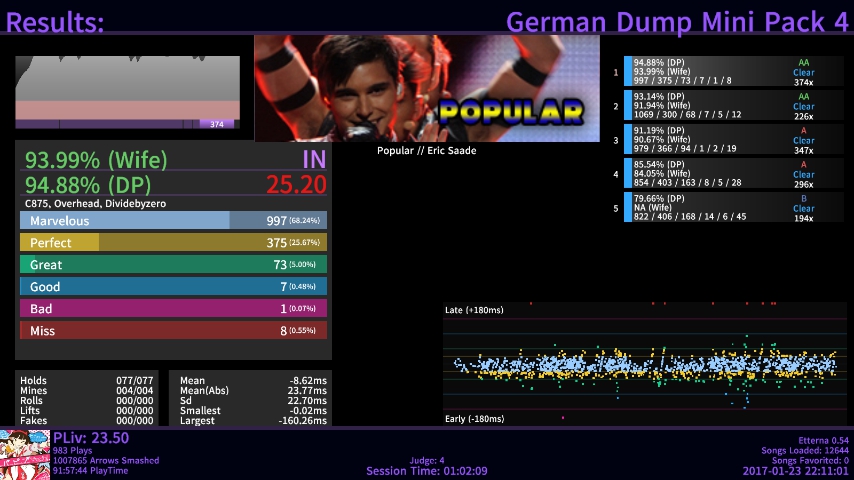
Task: Click the Perfect judgment bar
Action: click(173, 243)
